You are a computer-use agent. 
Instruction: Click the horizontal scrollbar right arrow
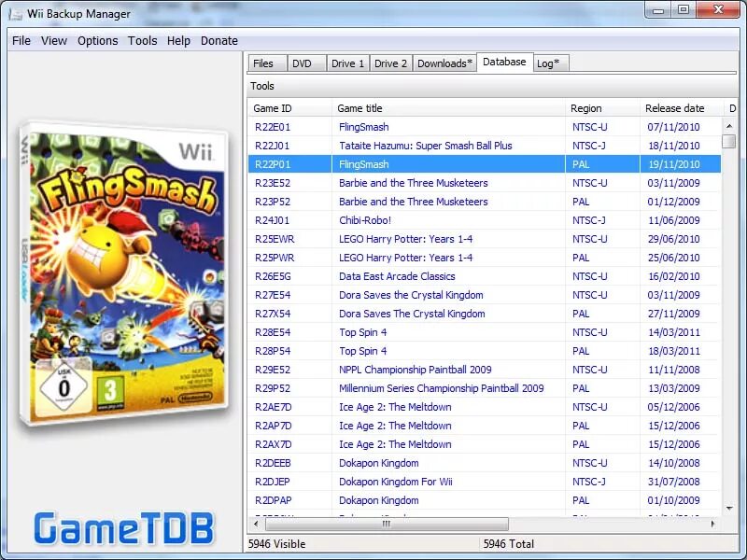click(713, 524)
